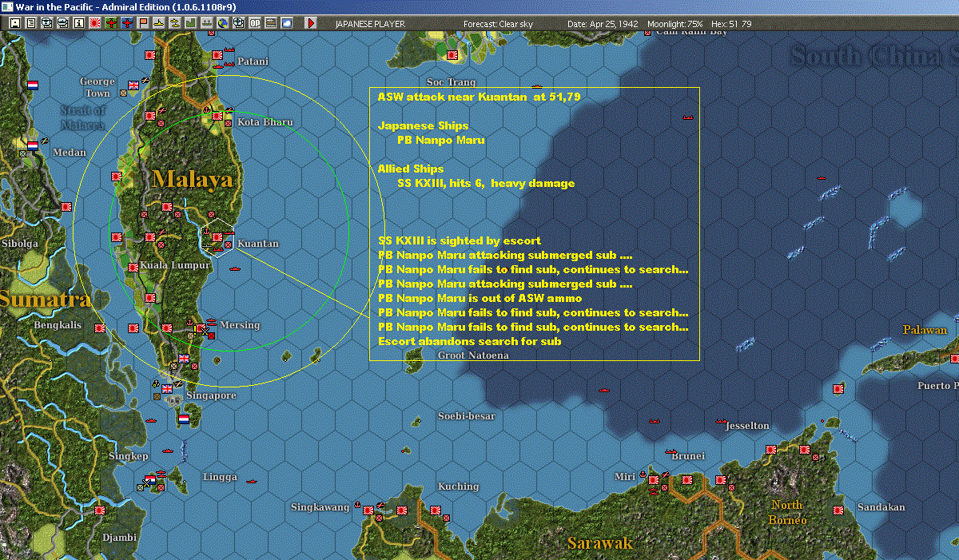This screenshot has width=959, height=560.
Task: Click the 'Date: Apr 25, 1942' display
Action: click(x=603, y=24)
